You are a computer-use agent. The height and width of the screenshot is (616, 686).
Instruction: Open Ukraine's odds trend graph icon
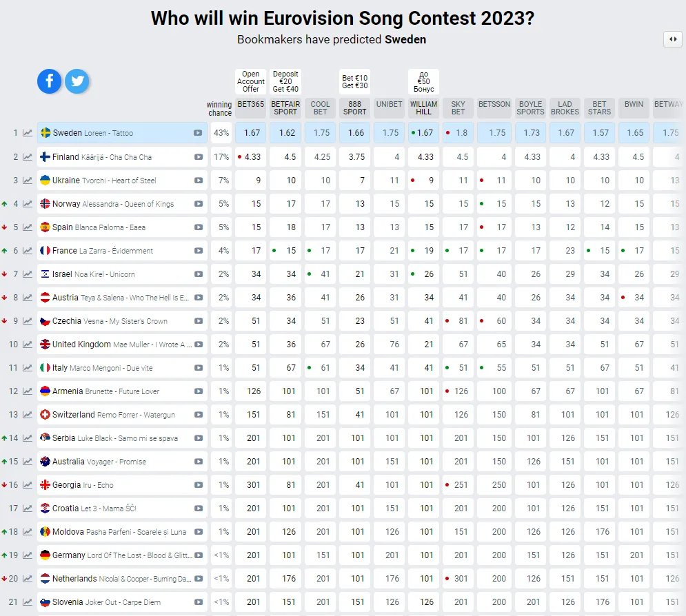[28, 181]
